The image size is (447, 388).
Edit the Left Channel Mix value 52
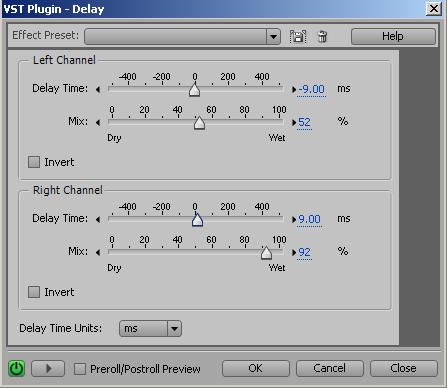pyautogui.click(x=304, y=122)
